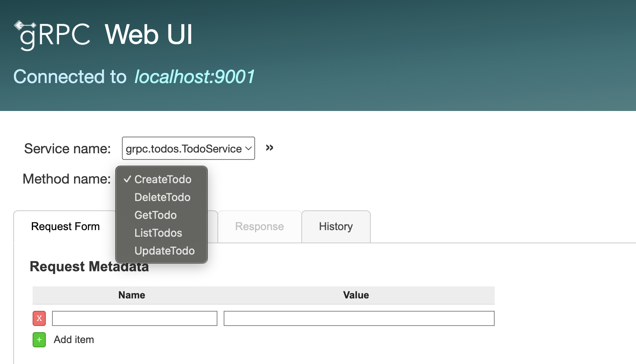Click inside the metadata Value field
The image size is (636, 364).
point(359,318)
